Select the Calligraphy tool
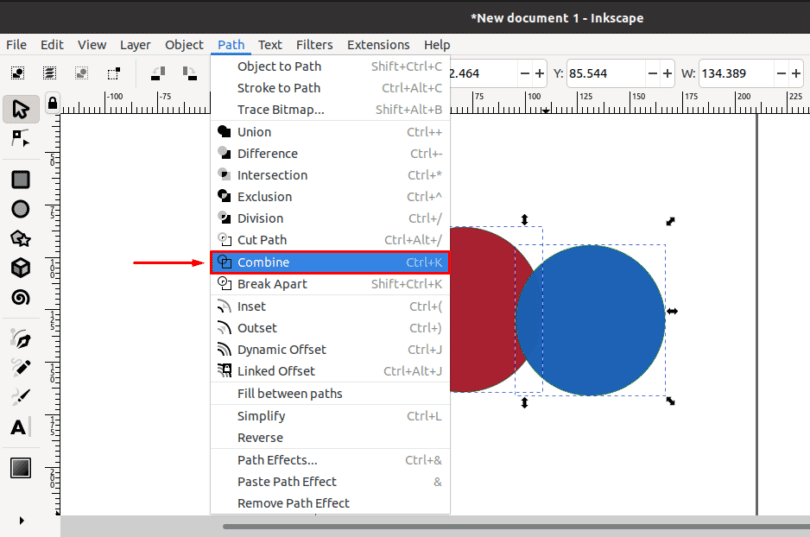 point(21,397)
